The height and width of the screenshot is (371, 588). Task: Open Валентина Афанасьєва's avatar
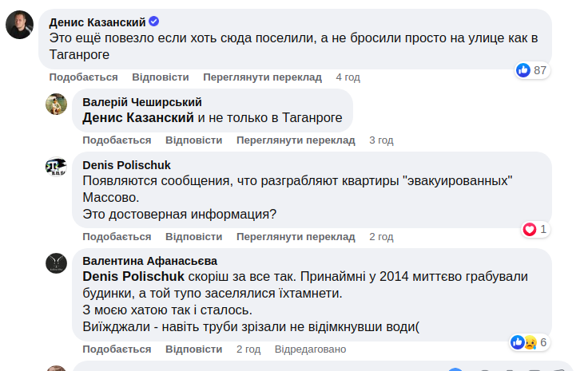(55, 263)
